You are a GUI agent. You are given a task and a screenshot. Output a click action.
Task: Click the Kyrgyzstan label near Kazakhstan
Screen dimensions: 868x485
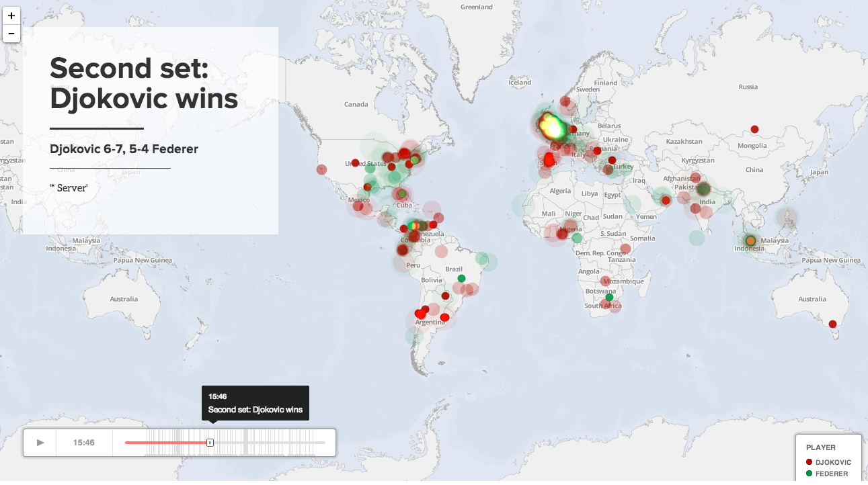click(697, 161)
